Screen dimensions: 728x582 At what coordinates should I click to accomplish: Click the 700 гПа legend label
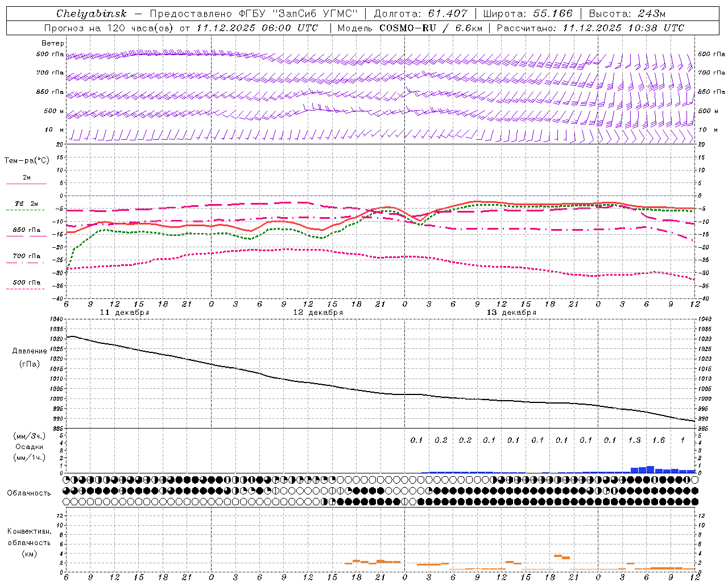pos(27,256)
